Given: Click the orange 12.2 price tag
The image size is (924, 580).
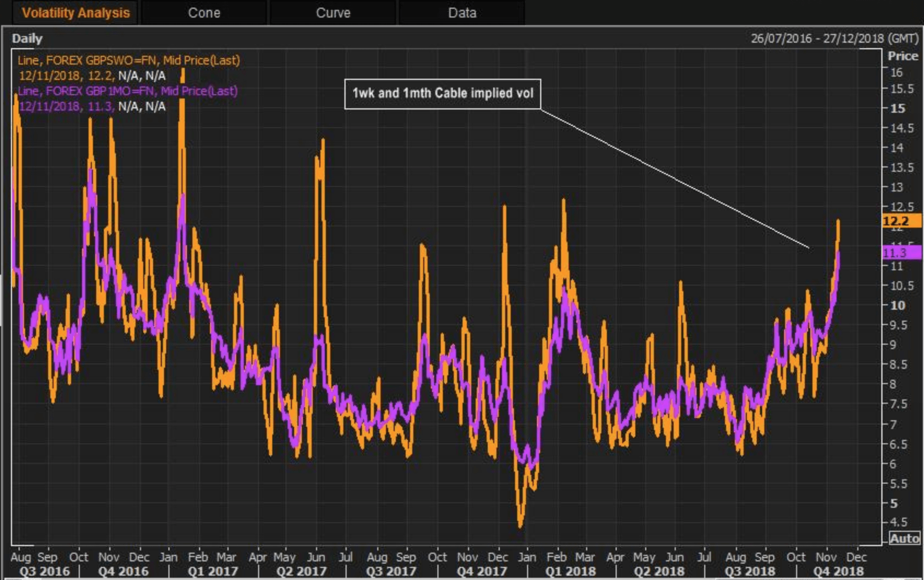Looking at the screenshot, I should tap(901, 221).
